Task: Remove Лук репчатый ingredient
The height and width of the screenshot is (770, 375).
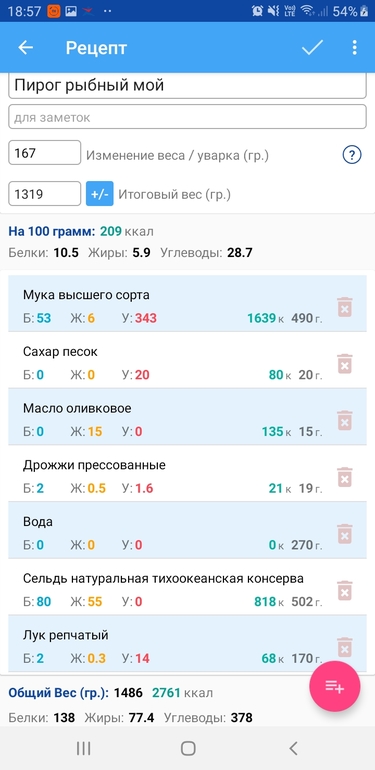Action: point(345,647)
